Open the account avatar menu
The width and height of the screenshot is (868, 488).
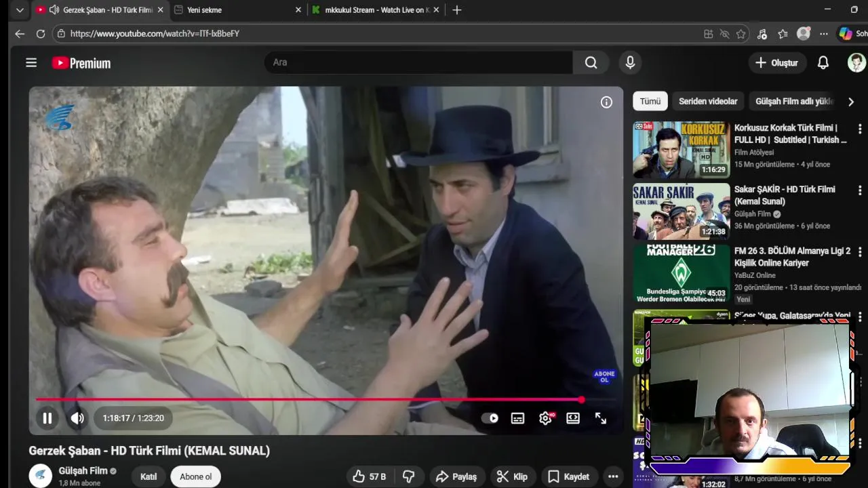tap(856, 62)
